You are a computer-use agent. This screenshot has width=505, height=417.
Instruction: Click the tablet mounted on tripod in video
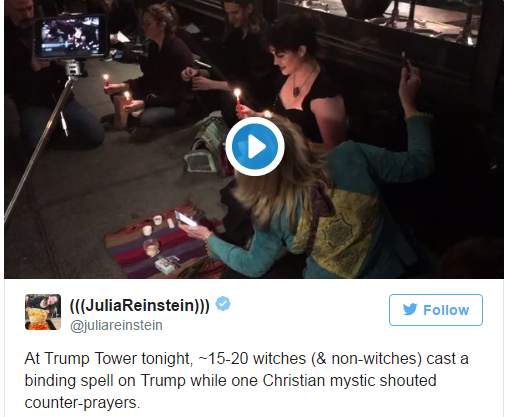coord(71,37)
